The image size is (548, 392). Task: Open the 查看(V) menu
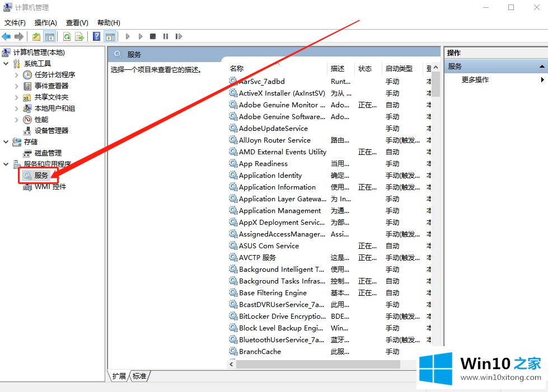(77, 23)
